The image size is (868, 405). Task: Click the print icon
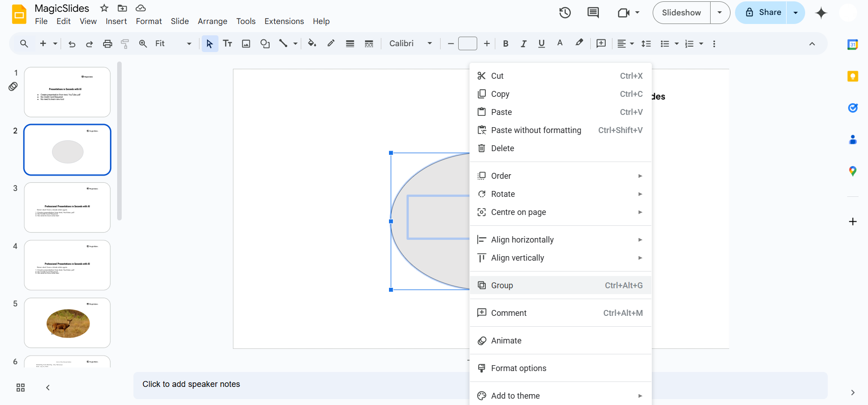pyautogui.click(x=107, y=43)
